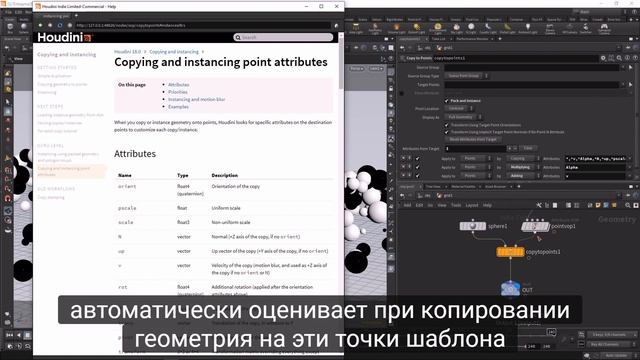The image size is (640, 360).
Task: Open parameter panel gear menu
Action: pos(603,58)
